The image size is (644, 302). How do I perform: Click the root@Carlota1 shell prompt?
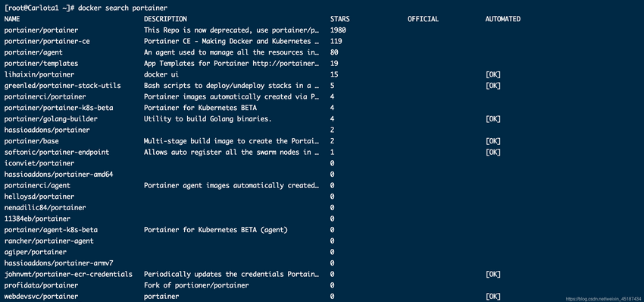pos(39,8)
